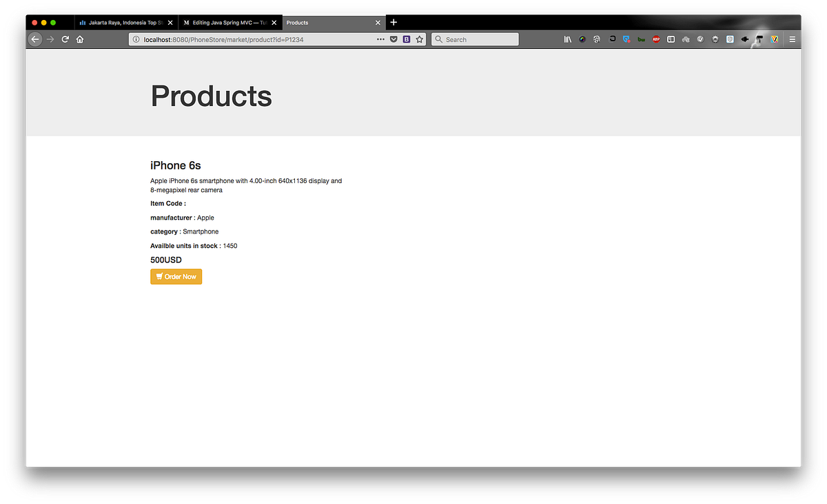Viewport: 827px width, 504px height.
Task: Show site information icon in address bar
Action: [x=136, y=39]
